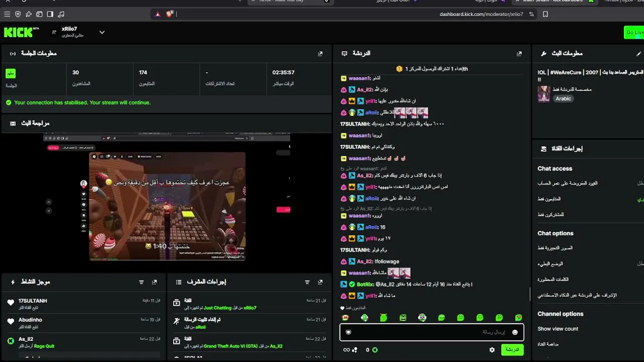Click the music note icon in browser toolbar
Screen dimensions: 644x362
(61, 14)
